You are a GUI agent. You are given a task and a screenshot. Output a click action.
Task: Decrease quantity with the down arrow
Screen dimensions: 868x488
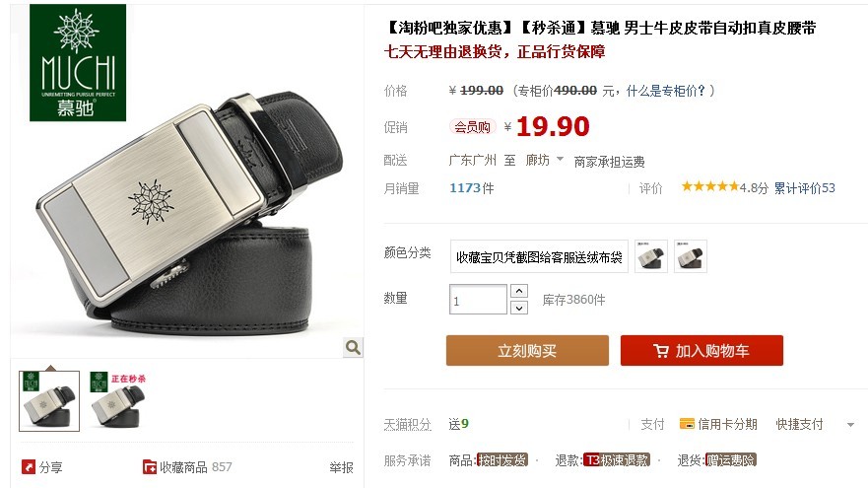pos(518,308)
